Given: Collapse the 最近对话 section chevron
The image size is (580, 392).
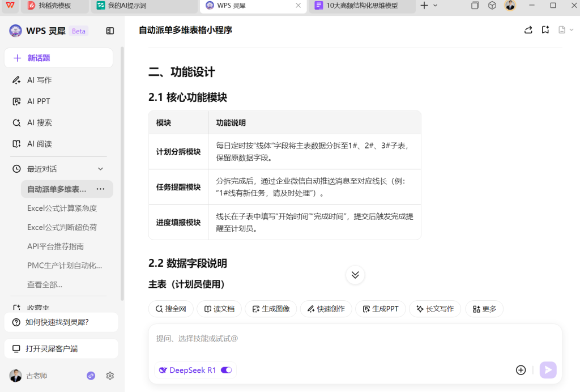Looking at the screenshot, I should (100, 169).
